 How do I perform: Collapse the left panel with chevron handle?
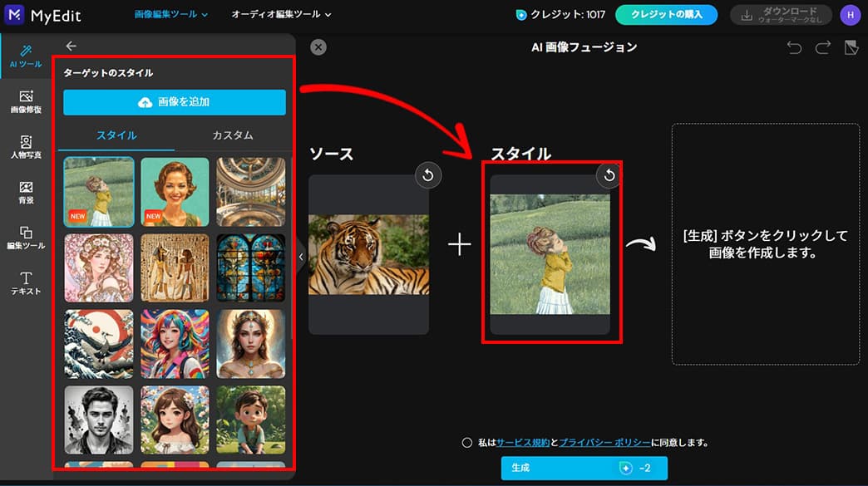[301, 257]
